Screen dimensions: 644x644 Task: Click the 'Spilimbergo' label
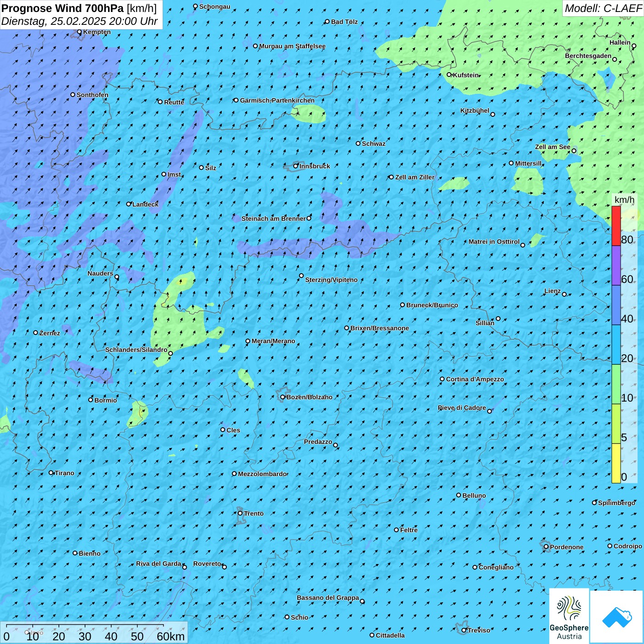coord(616,503)
